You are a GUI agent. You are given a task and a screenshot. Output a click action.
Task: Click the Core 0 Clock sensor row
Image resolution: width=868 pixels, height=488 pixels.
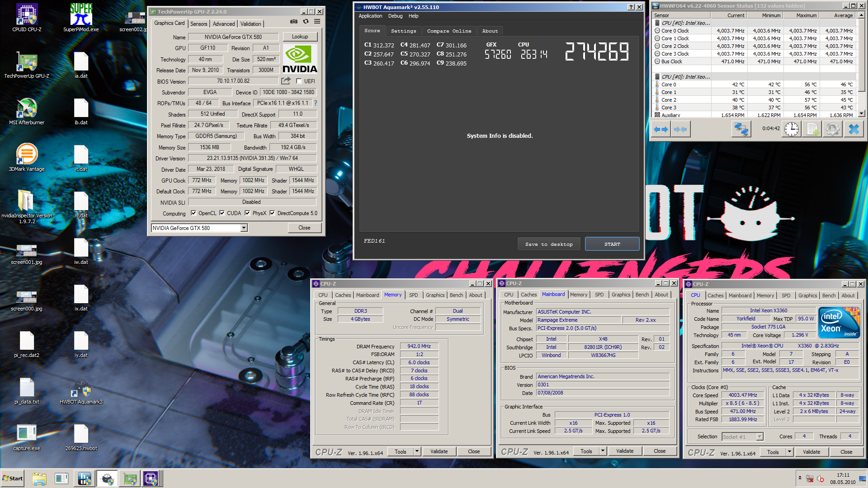tap(754, 31)
